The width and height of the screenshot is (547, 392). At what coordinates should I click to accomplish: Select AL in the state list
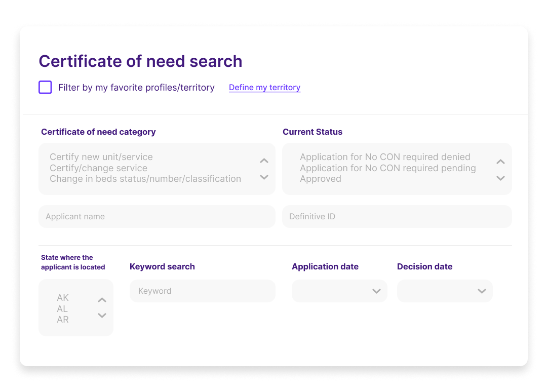(x=63, y=308)
